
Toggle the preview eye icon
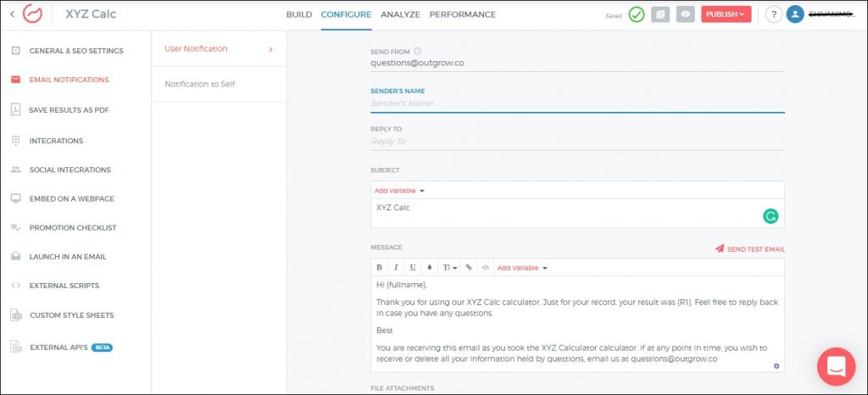685,14
